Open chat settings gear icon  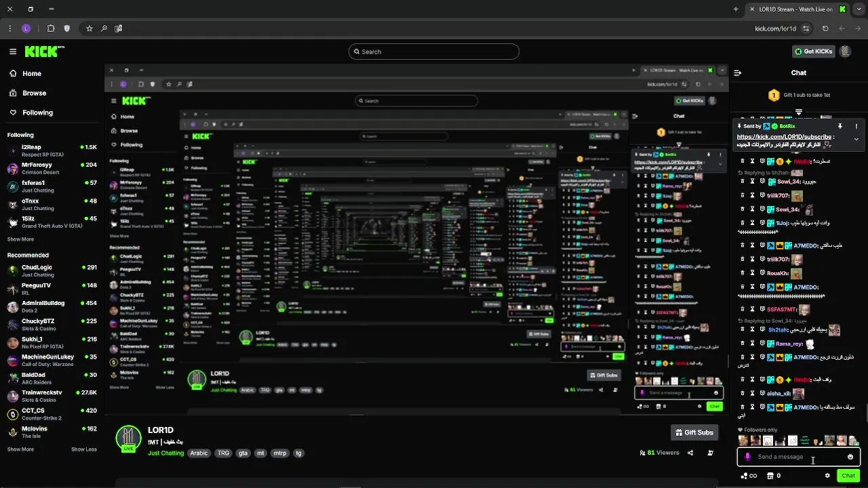coord(827,476)
